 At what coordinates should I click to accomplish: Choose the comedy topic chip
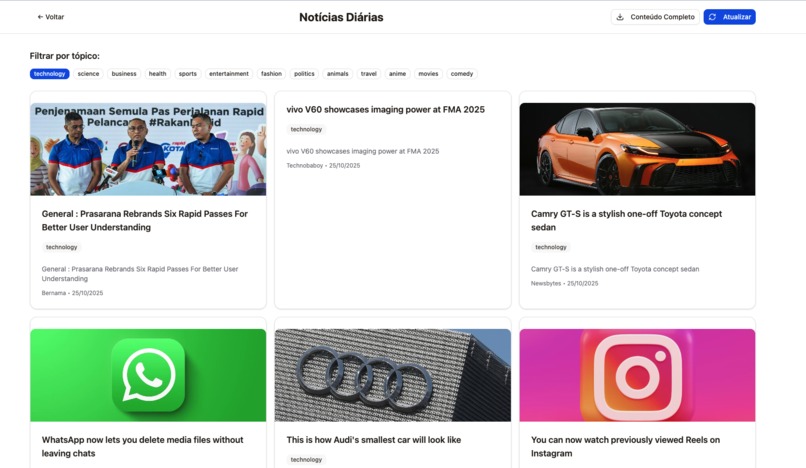point(462,74)
